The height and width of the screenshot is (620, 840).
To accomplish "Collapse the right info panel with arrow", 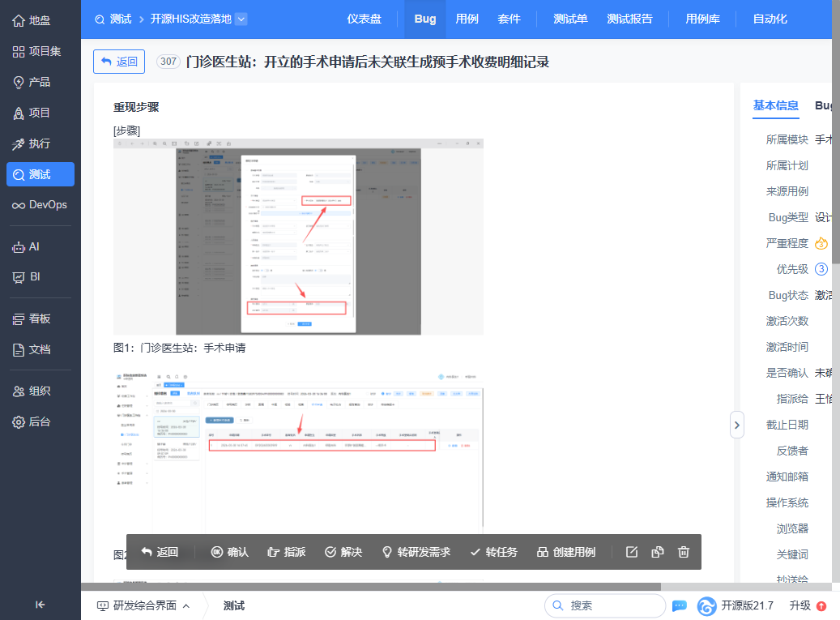I will coord(736,424).
